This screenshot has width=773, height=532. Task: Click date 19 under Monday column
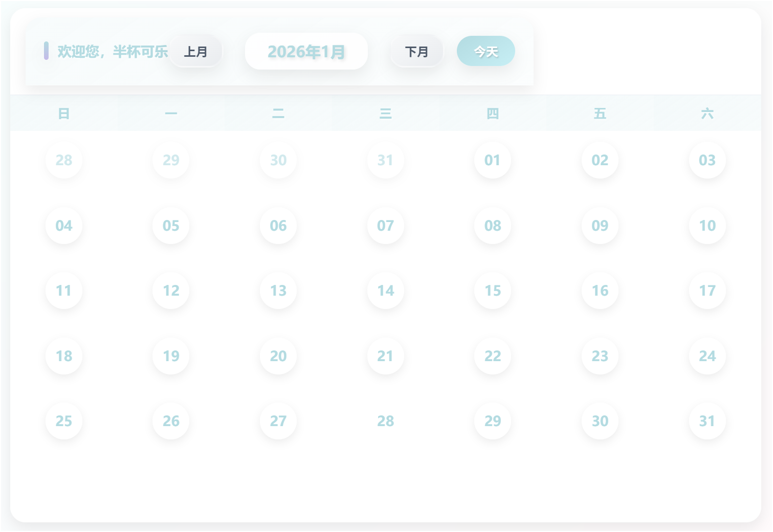coord(171,356)
